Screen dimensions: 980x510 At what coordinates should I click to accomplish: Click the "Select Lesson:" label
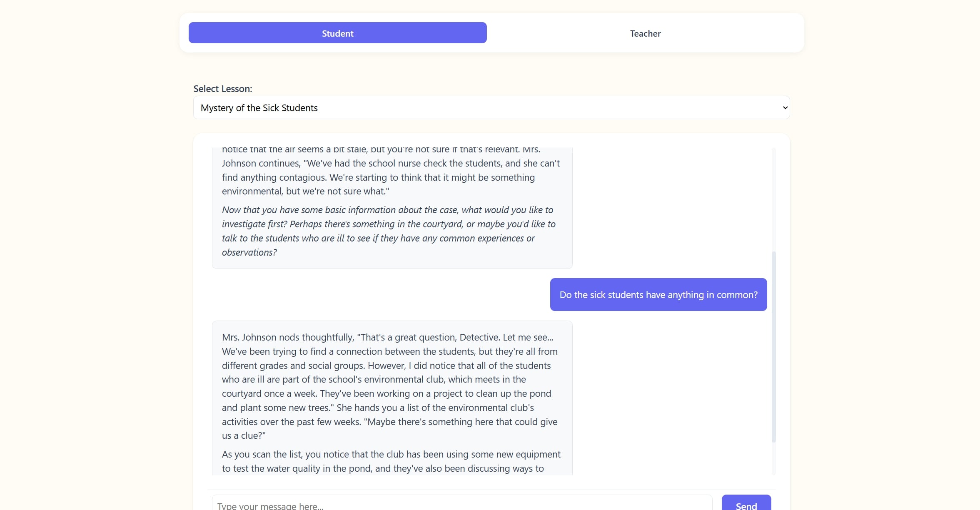[222, 89]
